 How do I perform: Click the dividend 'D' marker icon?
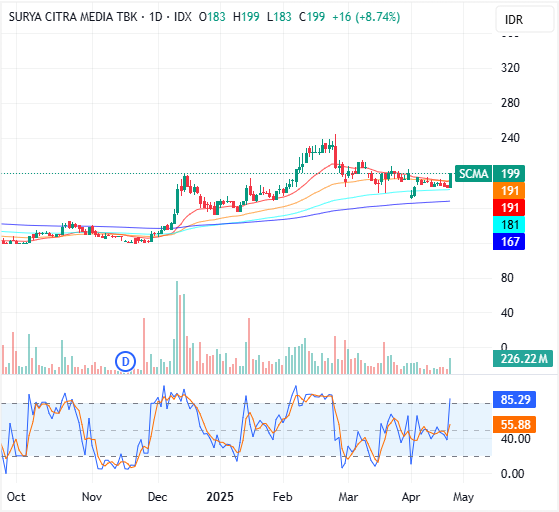(125, 362)
